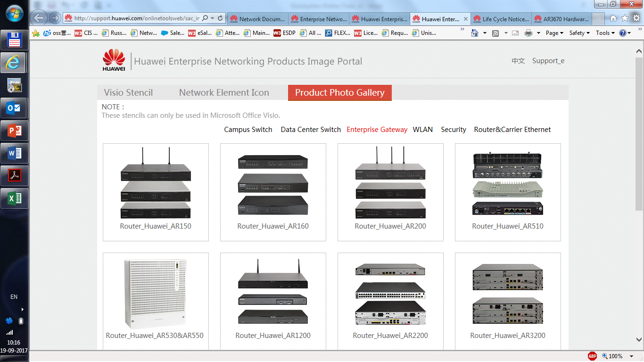
Task: Click the Adblock Plus ABP status icon
Action: [592, 356]
